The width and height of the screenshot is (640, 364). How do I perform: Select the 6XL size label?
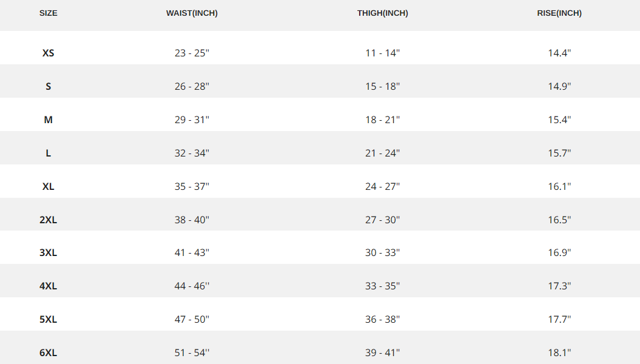(49, 352)
